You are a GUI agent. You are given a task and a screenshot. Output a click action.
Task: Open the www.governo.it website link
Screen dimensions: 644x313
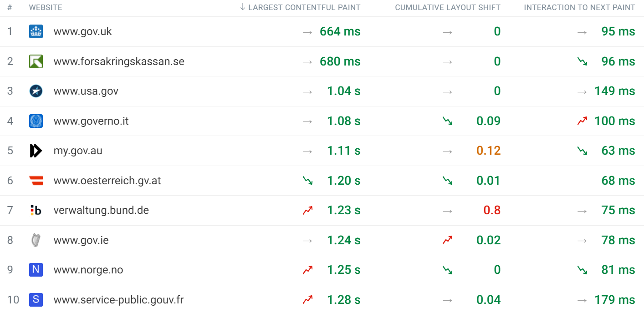91,121
